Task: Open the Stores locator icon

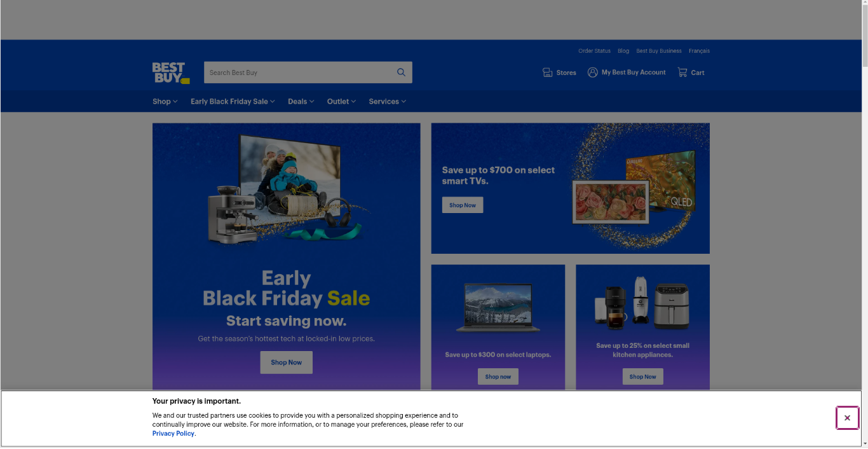Action: point(548,73)
